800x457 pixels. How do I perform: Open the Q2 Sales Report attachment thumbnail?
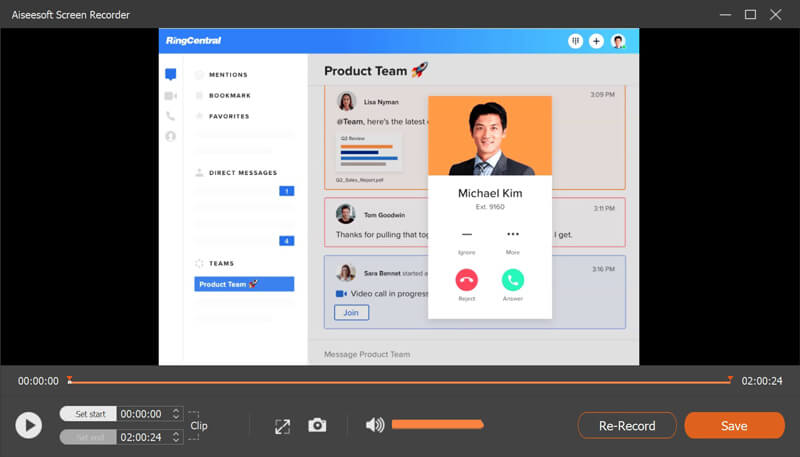tap(369, 152)
